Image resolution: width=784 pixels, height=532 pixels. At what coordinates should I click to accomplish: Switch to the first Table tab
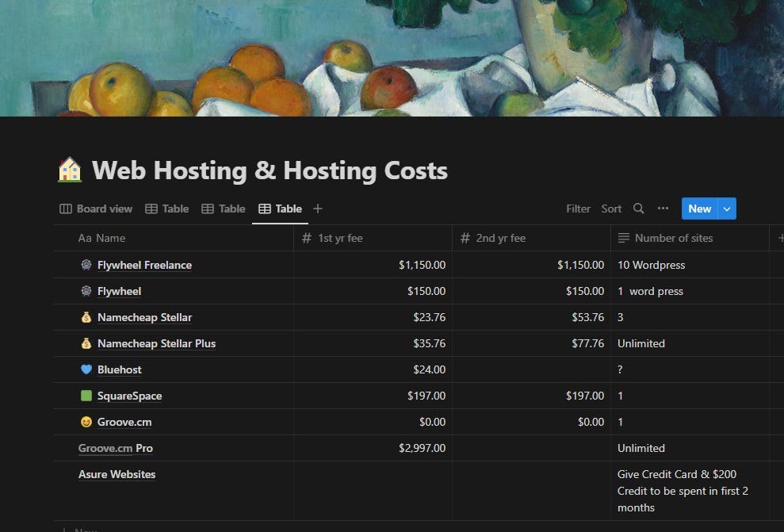(x=167, y=209)
